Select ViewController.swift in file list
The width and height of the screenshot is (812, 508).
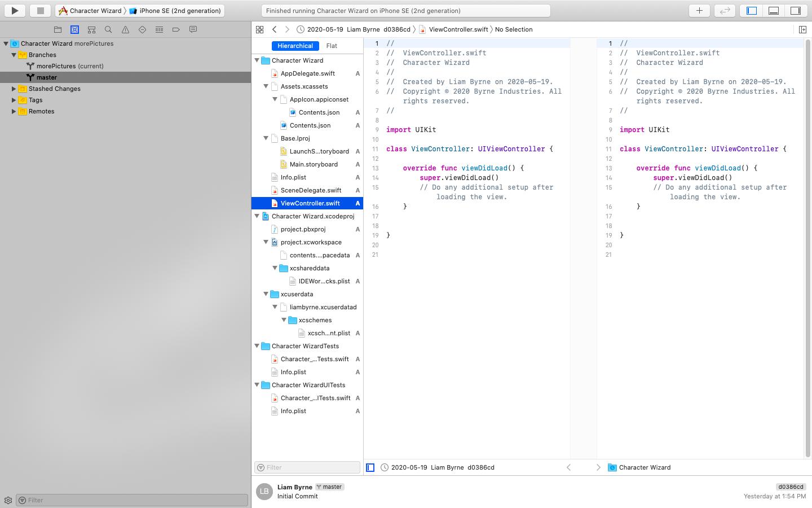click(x=307, y=203)
